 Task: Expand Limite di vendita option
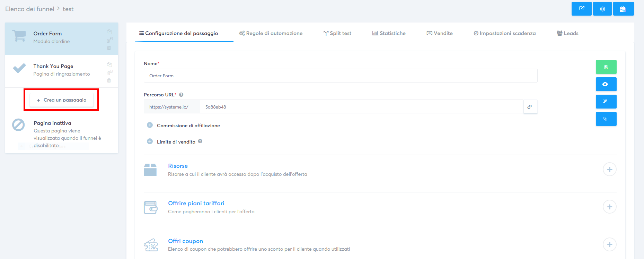pos(150,141)
